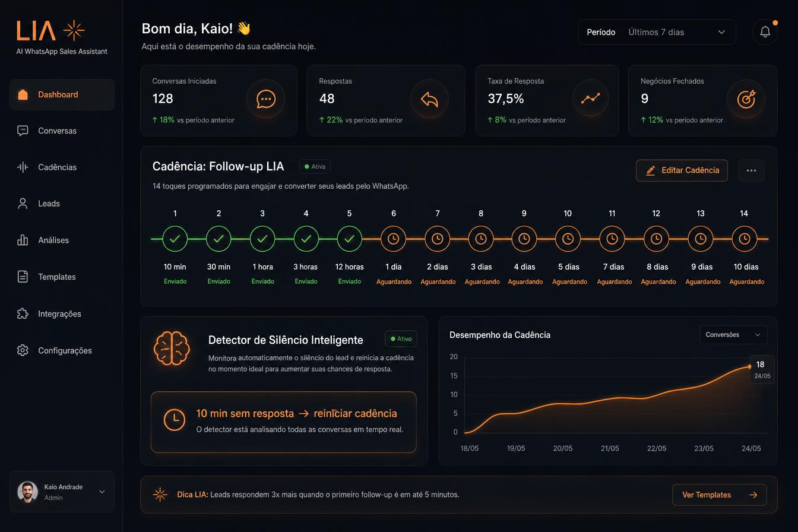Click the Cadências waveform icon in sidebar
This screenshot has width=798, height=532.
pos(23,167)
